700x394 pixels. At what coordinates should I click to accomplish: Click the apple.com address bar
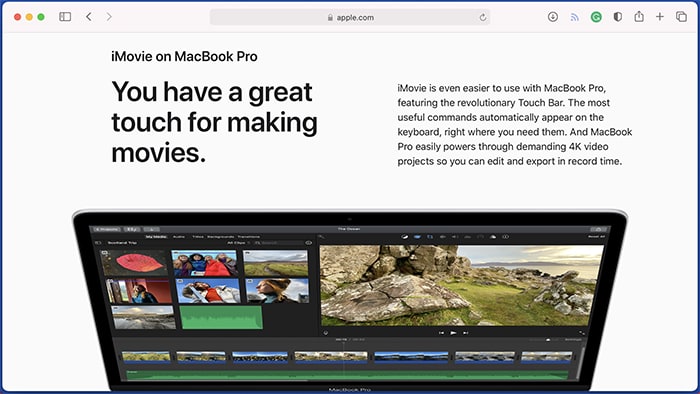(x=350, y=17)
